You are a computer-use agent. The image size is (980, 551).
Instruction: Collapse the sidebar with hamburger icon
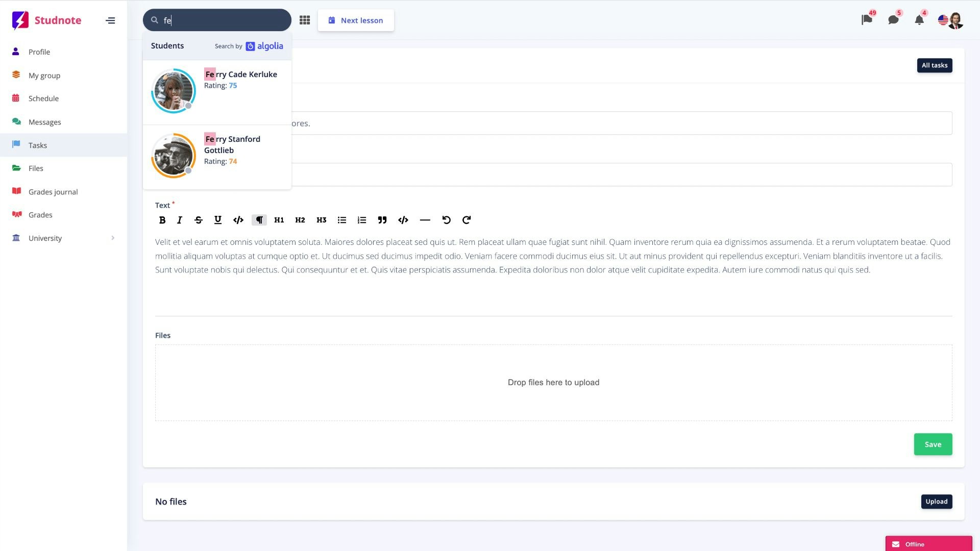click(110, 20)
